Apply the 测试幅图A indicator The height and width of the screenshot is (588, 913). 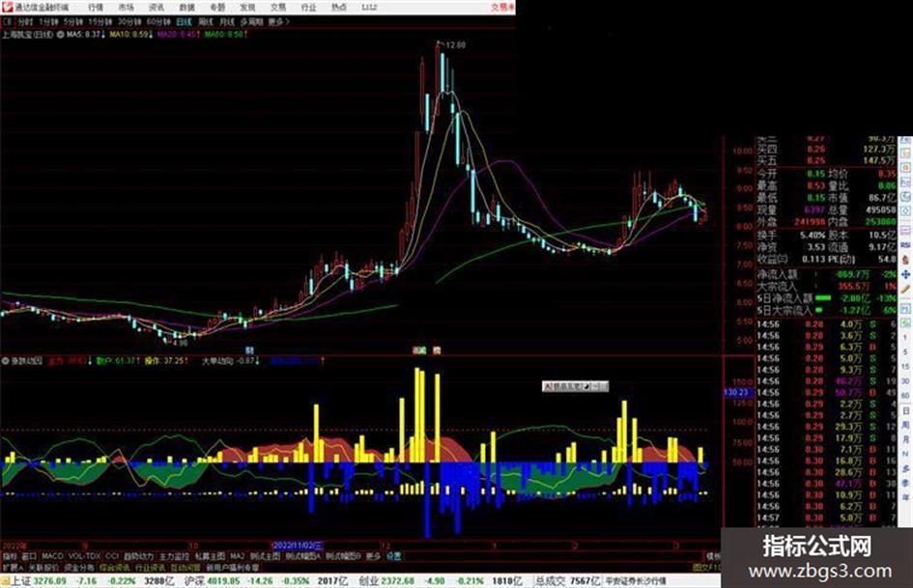point(302,556)
